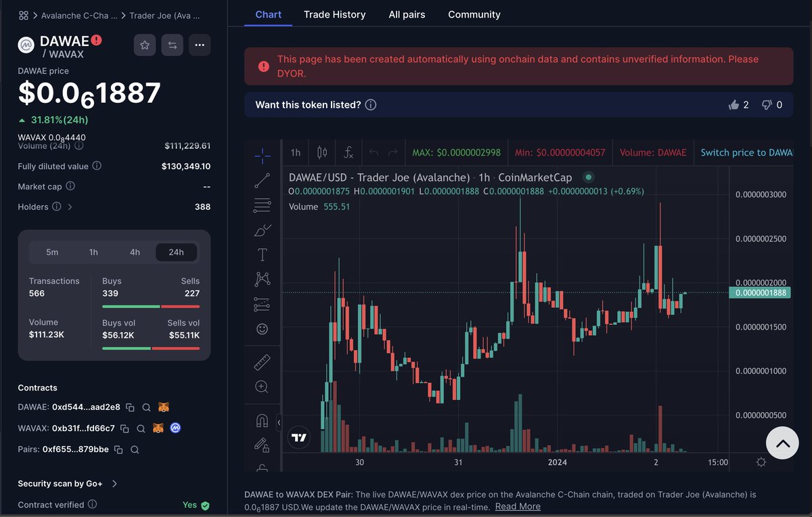
Task: Collapse the chart drawing toolbar arrow
Action: click(x=279, y=422)
